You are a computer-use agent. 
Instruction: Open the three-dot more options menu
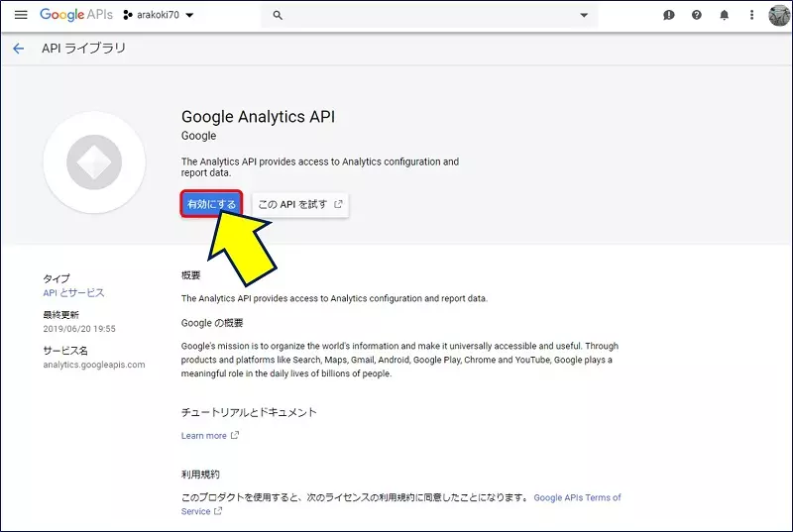(x=751, y=15)
